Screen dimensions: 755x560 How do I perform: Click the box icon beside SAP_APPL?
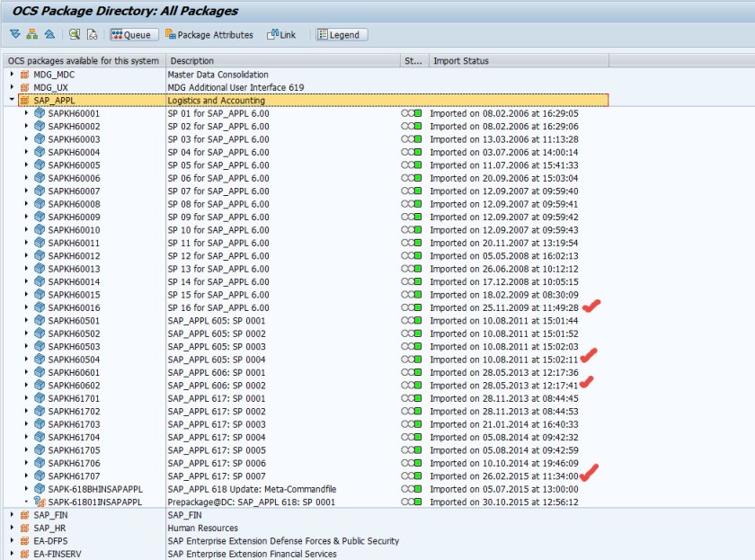[23, 101]
